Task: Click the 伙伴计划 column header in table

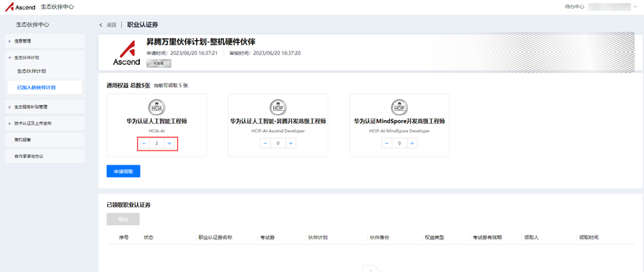Action: point(317,238)
